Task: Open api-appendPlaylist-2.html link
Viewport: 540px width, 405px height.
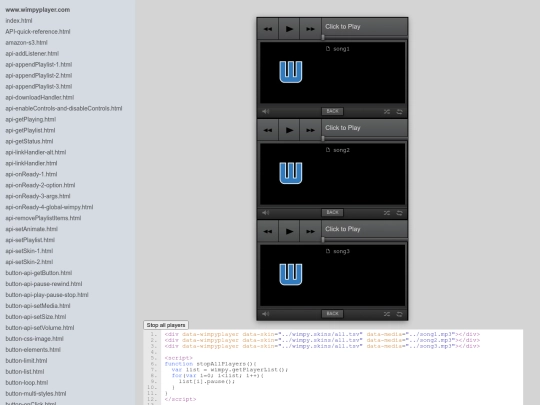Action: pos(39,75)
